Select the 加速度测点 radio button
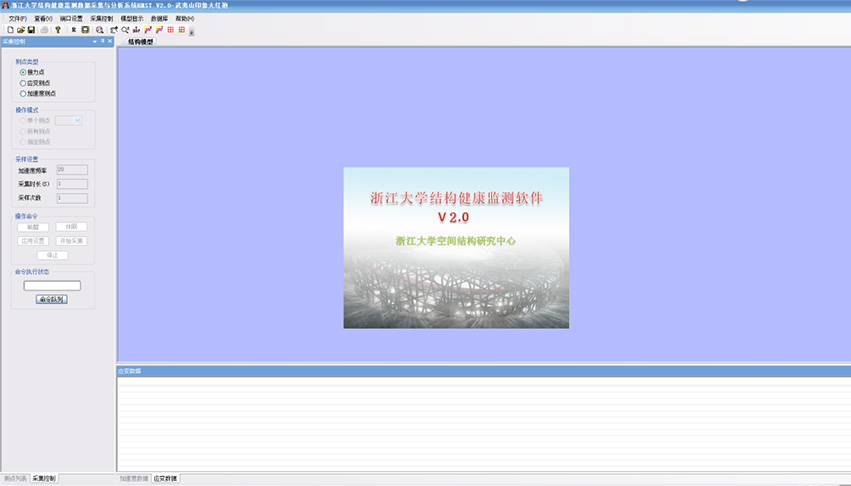Image resolution: width=851 pixels, height=486 pixels. point(23,93)
